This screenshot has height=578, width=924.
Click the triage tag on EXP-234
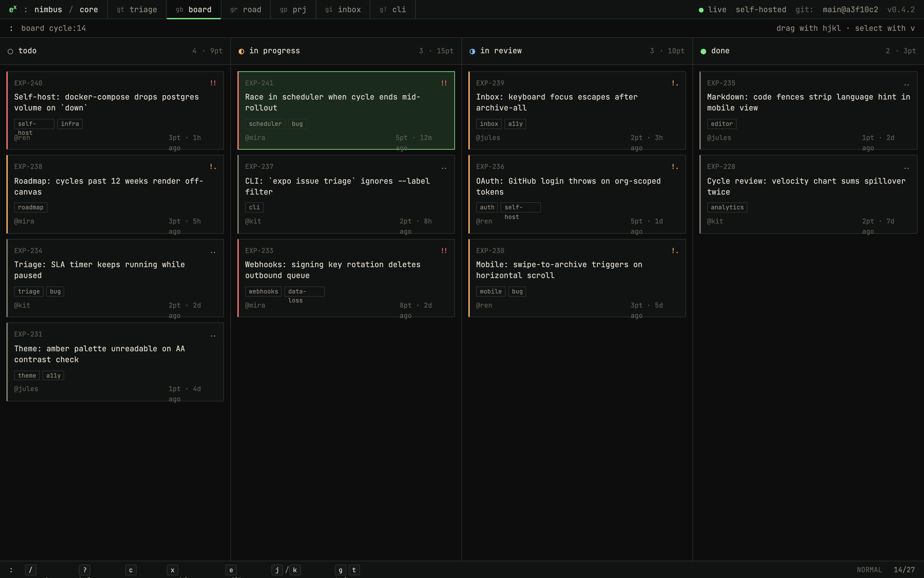click(29, 292)
